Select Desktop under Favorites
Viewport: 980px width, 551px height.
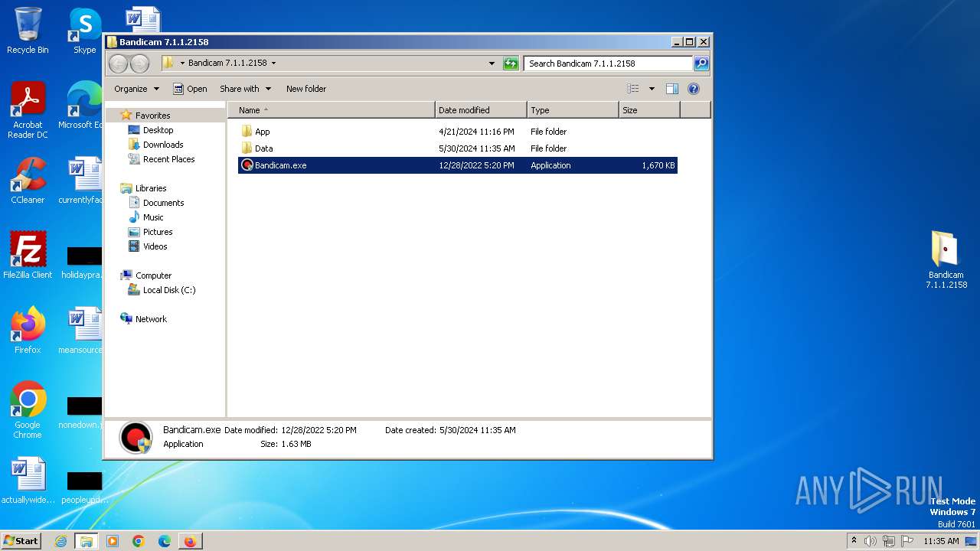[x=158, y=130]
